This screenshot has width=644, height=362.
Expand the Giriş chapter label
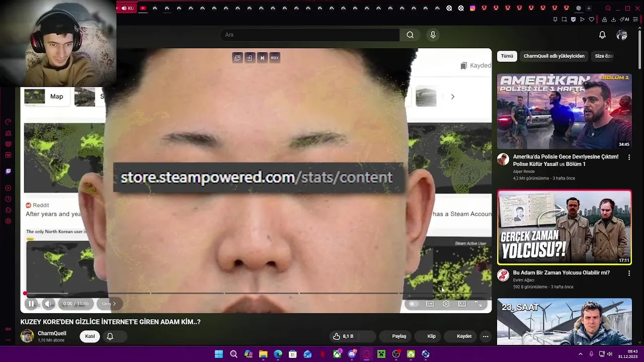tap(109, 304)
